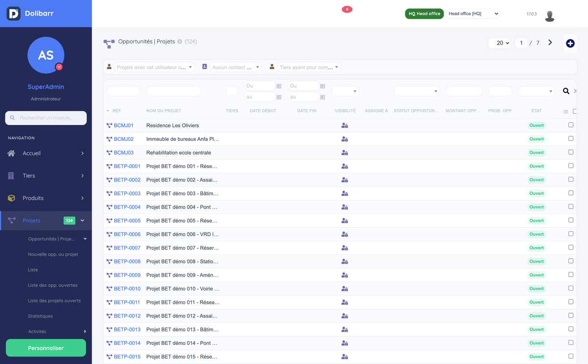The image size is (588, 364).
Task: Open the Statut opportunité filter dropdown
Action: 416,91
